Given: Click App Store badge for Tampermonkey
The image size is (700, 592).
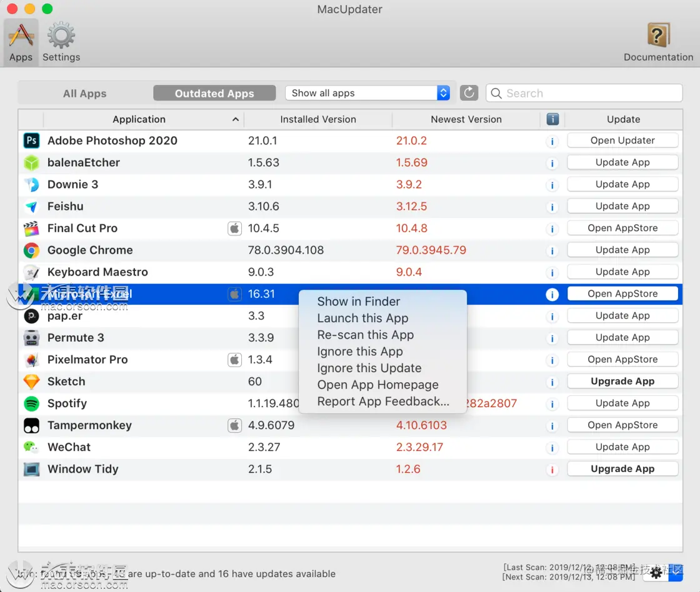Looking at the screenshot, I should coord(234,425).
